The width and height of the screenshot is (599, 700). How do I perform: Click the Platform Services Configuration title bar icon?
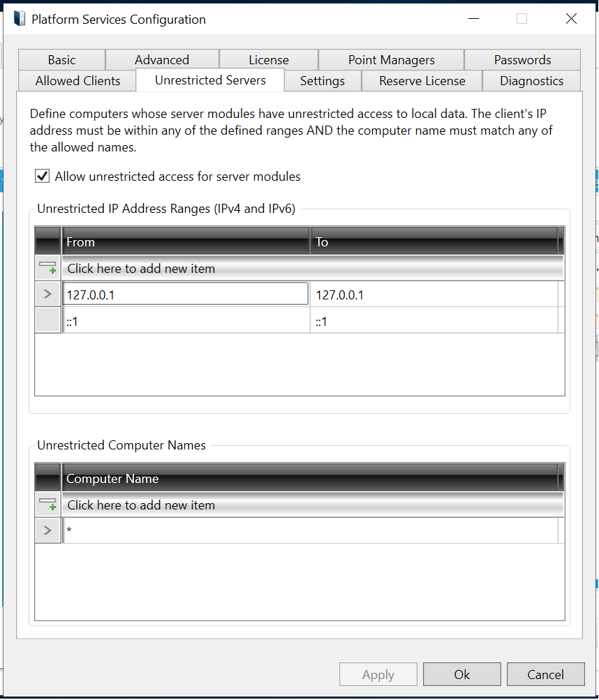point(19,20)
